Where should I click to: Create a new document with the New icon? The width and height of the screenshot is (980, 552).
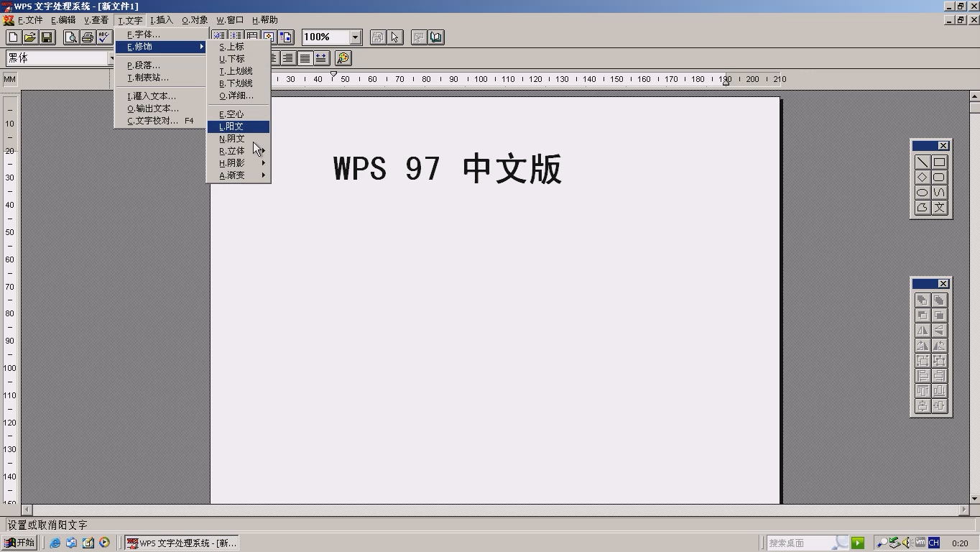(13, 37)
